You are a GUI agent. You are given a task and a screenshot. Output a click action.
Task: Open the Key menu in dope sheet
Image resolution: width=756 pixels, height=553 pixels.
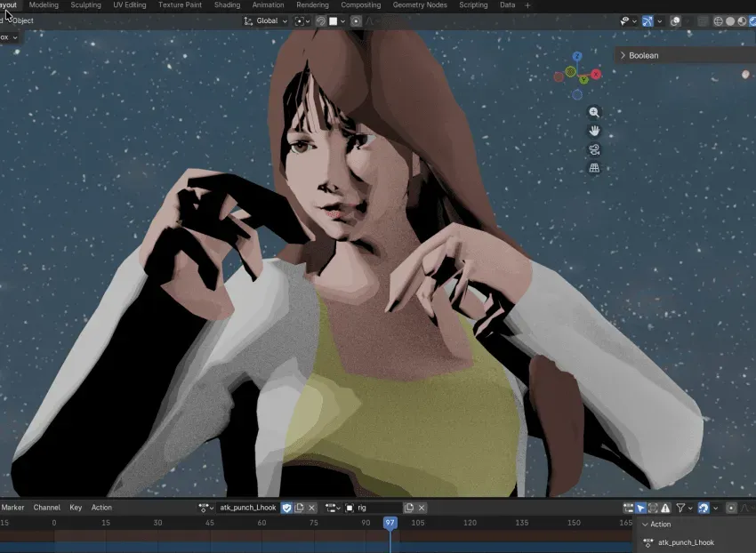pyautogui.click(x=76, y=508)
